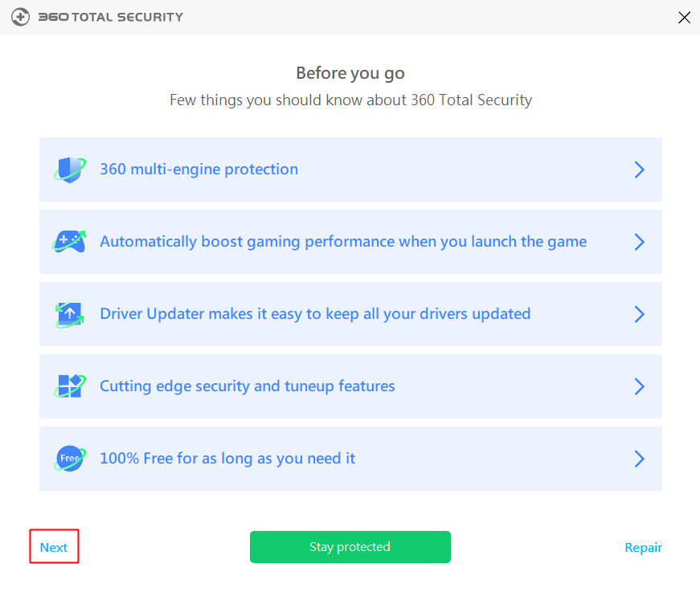Click the Next link
Screen dimensions: 700x592
pos(53,547)
